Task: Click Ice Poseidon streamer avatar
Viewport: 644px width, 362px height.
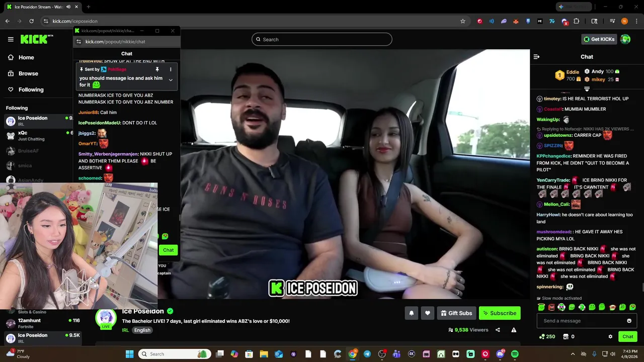Action: click(x=106, y=319)
